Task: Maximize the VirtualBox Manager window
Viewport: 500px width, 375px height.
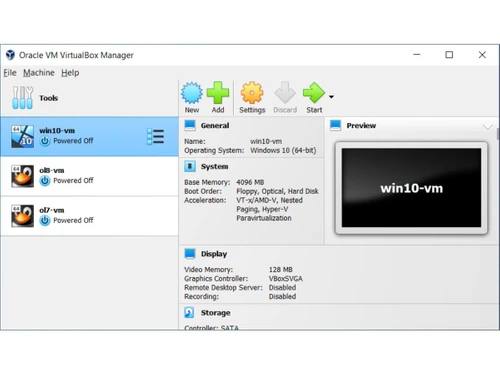Action: 449,55
